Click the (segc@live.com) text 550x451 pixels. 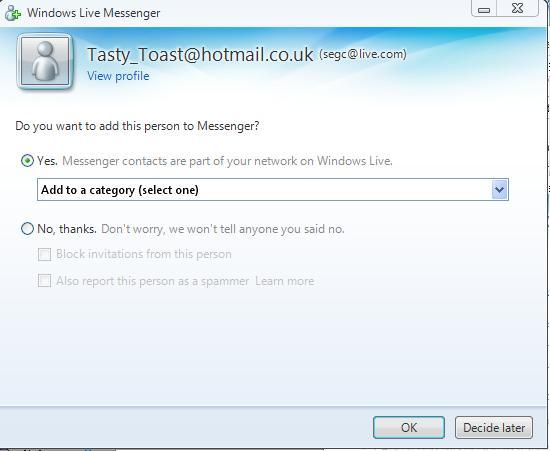pyautogui.click(x=363, y=54)
